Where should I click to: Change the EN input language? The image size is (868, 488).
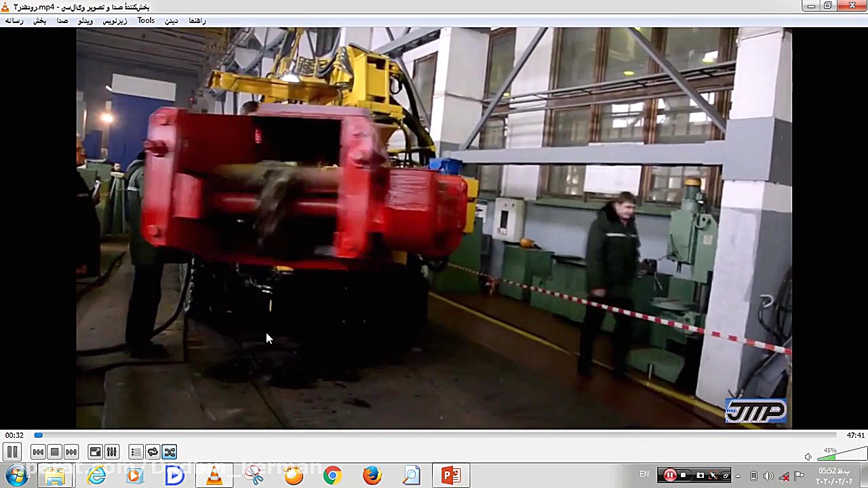coord(644,474)
